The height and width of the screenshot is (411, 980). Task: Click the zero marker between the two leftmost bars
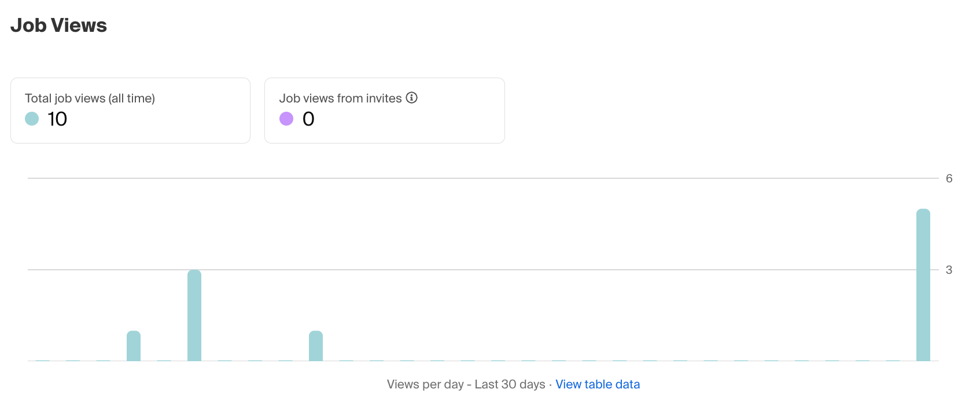tap(164, 360)
